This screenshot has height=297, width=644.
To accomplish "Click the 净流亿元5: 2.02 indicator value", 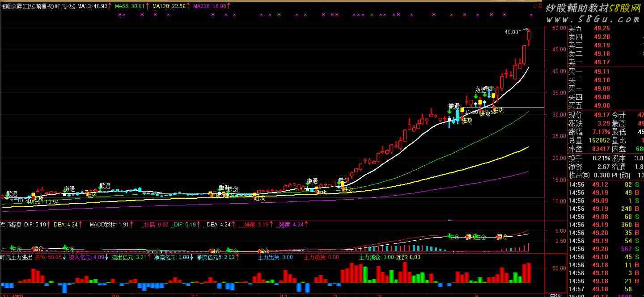I will click(x=215, y=257).
